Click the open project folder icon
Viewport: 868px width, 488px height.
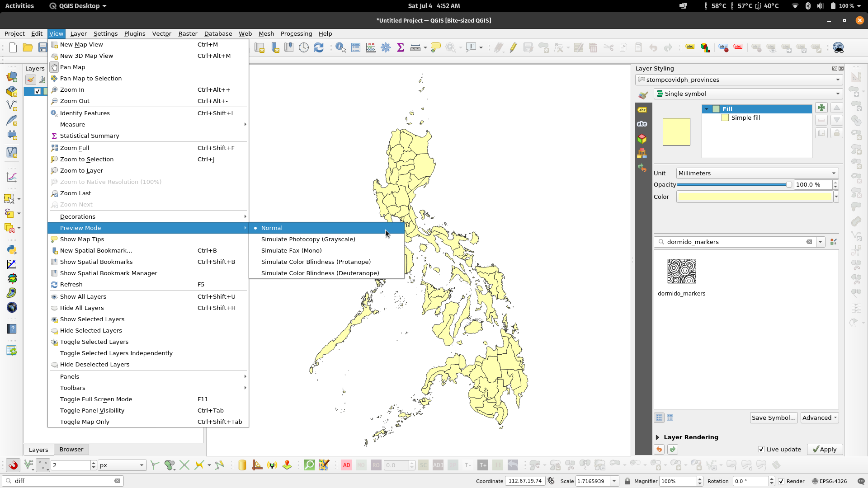pyautogui.click(x=28, y=47)
